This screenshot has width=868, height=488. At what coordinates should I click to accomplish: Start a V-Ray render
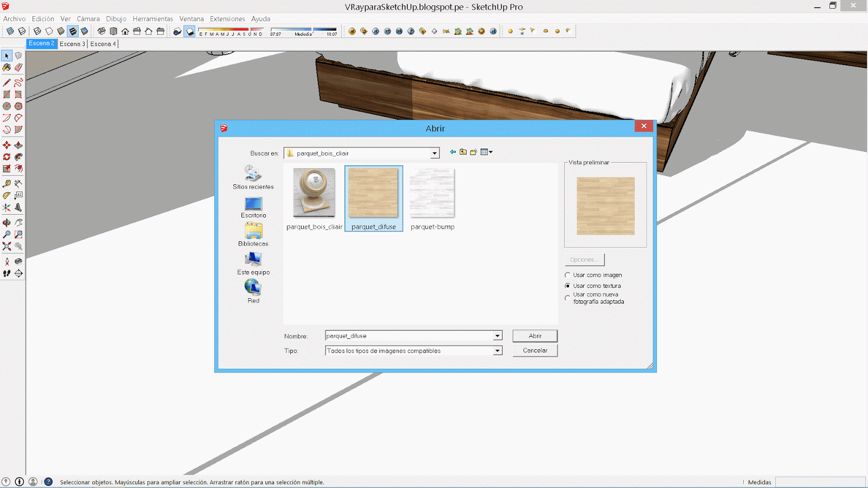(375, 31)
